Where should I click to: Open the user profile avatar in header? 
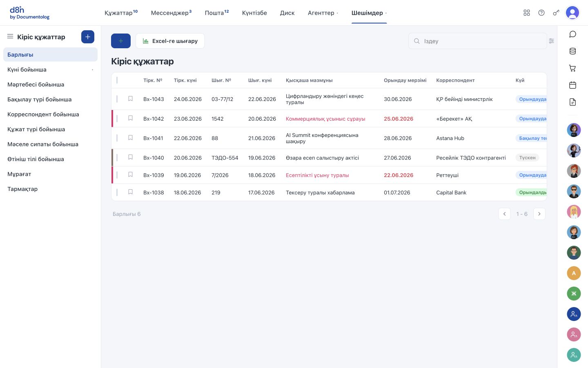[572, 13]
